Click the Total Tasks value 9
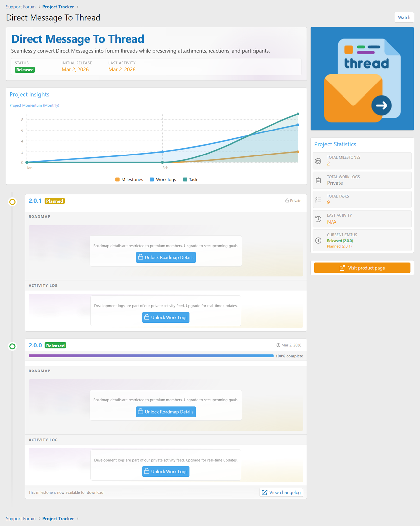 click(x=328, y=202)
